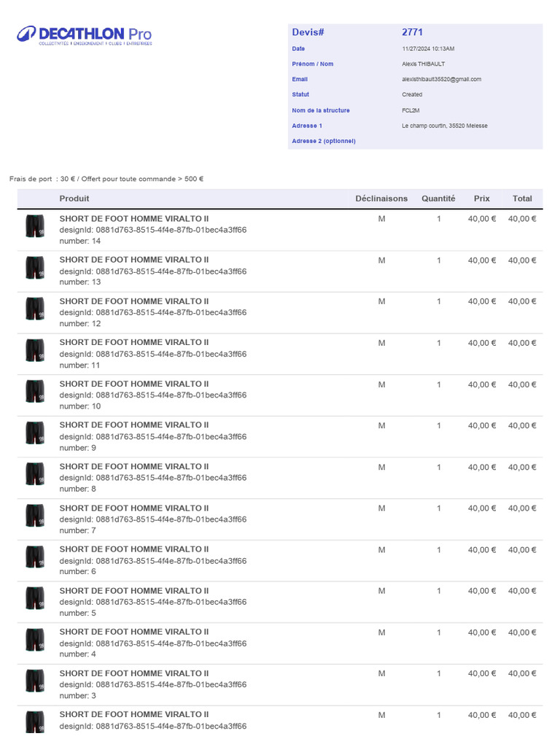Click the quote number 2771

(412, 32)
